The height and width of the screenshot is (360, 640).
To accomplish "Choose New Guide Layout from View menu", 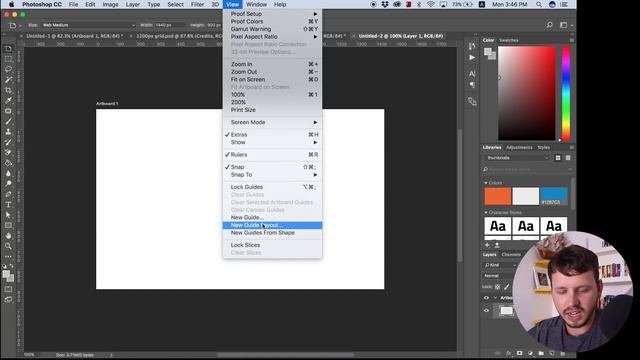I will pos(272,225).
